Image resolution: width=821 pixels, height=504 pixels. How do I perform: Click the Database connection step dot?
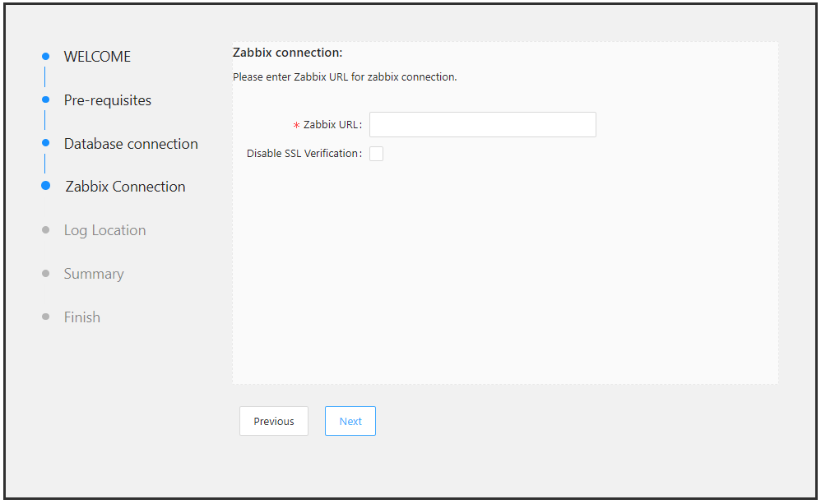45,143
